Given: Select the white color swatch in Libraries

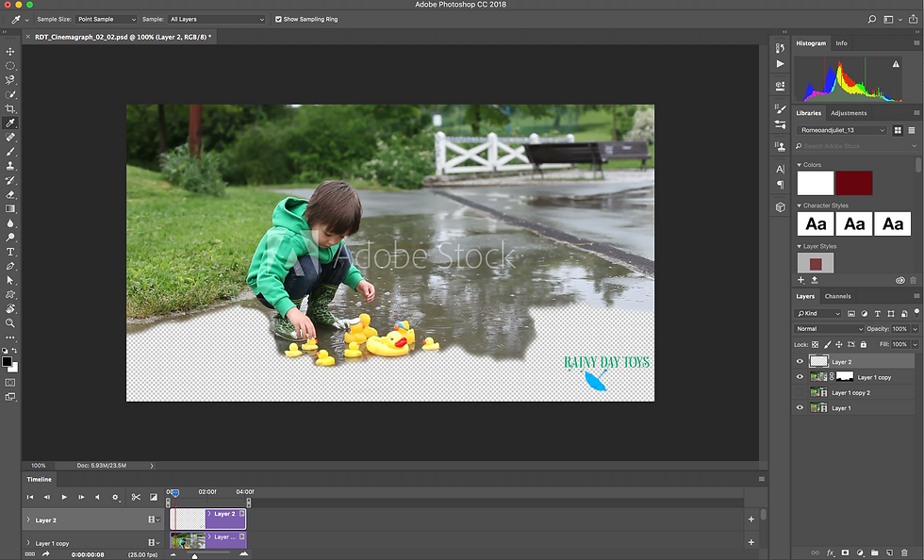Looking at the screenshot, I should tap(816, 183).
